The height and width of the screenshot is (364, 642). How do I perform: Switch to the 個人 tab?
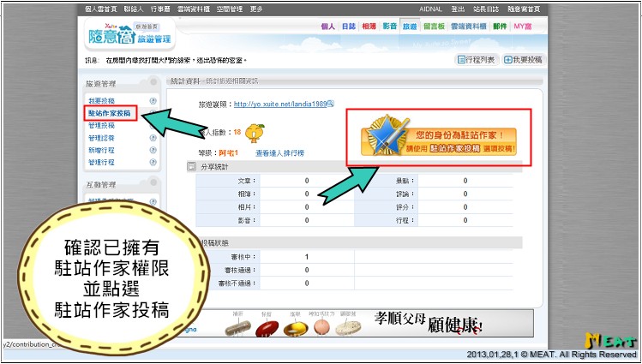pyautogui.click(x=328, y=27)
